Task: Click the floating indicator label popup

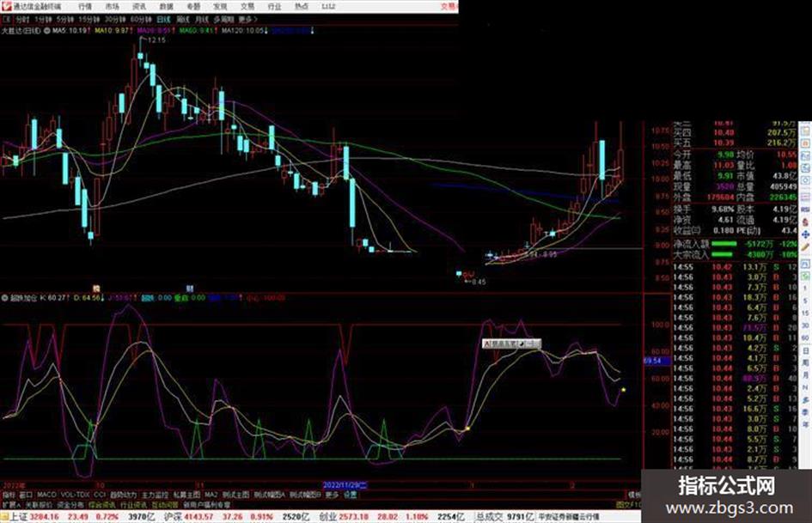Action: (511, 344)
